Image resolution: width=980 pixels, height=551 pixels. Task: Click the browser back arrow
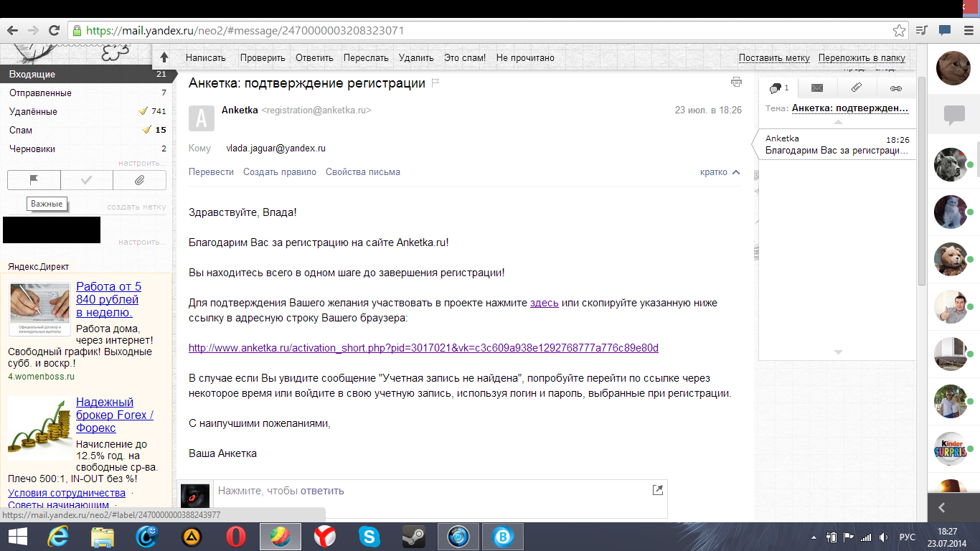[12, 30]
